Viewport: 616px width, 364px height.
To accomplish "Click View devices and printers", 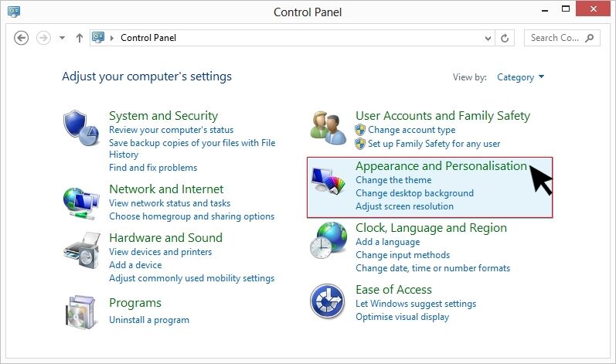I will tap(160, 252).
